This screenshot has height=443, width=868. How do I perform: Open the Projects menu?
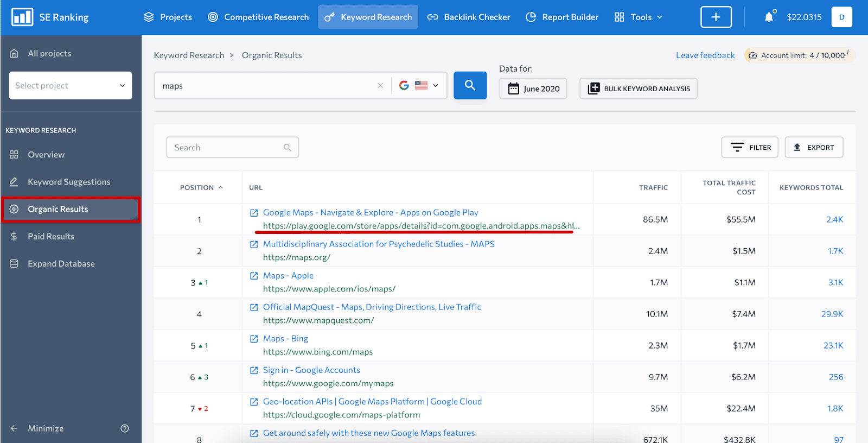pyautogui.click(x=168, y=17)
